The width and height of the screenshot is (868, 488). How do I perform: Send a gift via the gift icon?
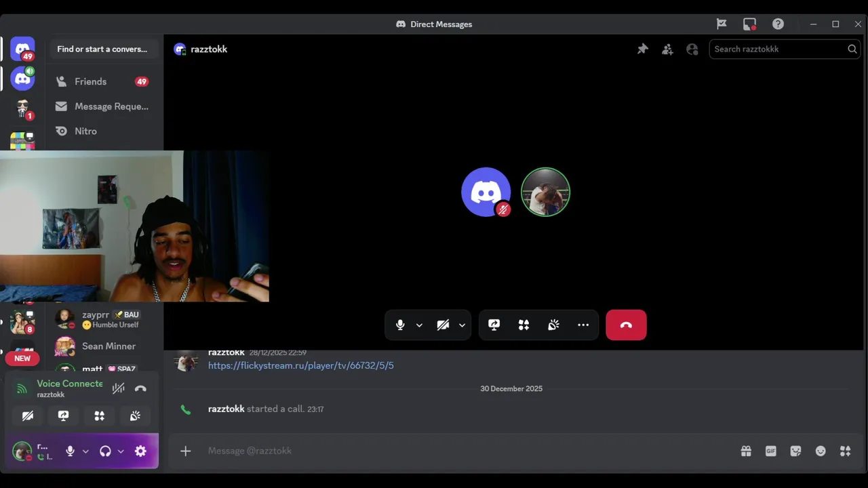(746, 451)
